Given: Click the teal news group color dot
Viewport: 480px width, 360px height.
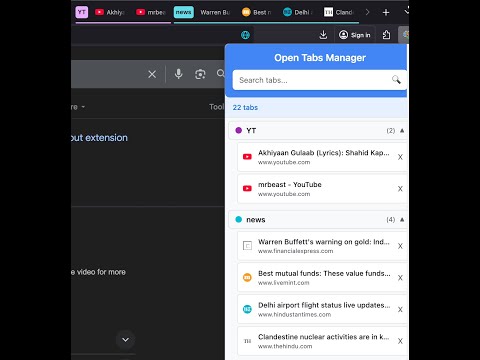Looking at the screenshot, I should (x=238, y=219).
